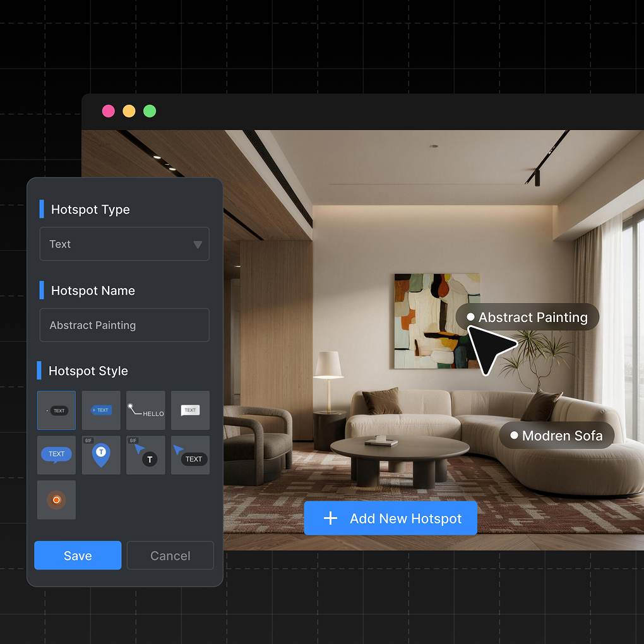Image resolution: width=644 pixels, height=644 pixels.
Task: Select the orange pulsing dot hotspot style
Action: (56, 499)
